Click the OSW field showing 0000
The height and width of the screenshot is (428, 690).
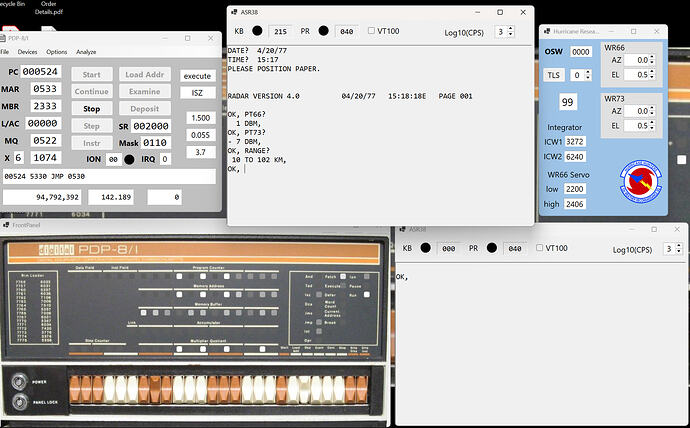click(x=580, y=52)
